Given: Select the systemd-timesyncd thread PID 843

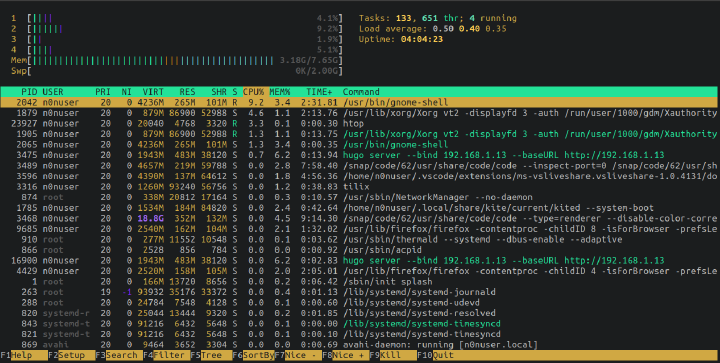Looking at the screenshot, I should pos(359,324).
